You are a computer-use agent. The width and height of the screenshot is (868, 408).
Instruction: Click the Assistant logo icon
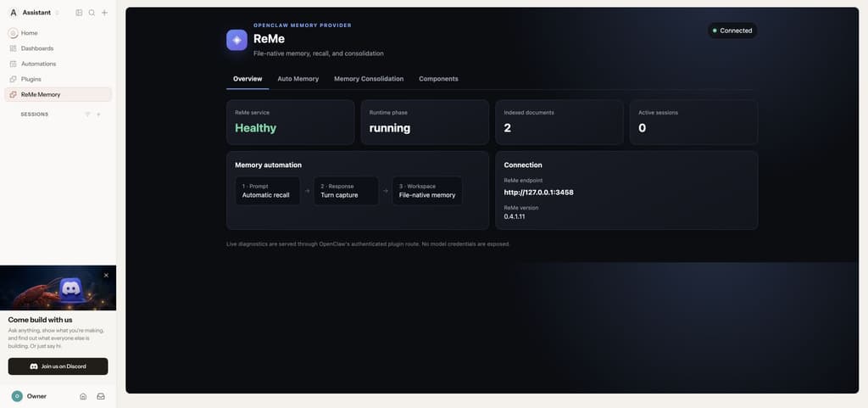coord(14,13)
